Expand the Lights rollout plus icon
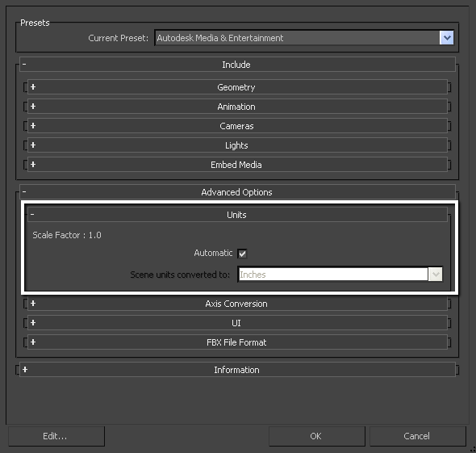476x453 pixels. 33,145
